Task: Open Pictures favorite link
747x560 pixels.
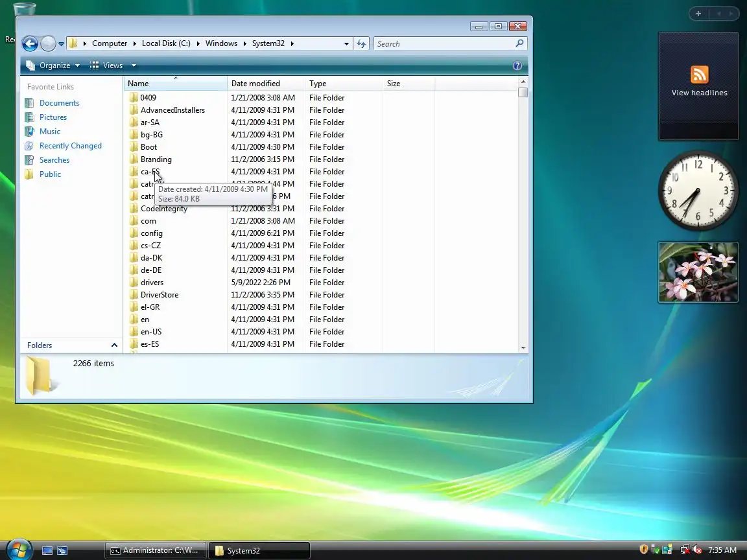Action: click(x=53, y=117)
